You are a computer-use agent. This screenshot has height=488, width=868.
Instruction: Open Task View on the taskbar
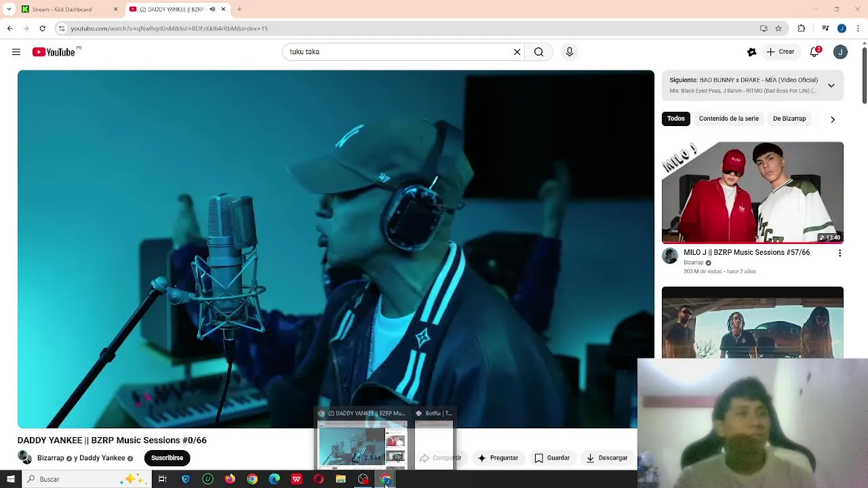pyautogui.click(x=163, y=479)
